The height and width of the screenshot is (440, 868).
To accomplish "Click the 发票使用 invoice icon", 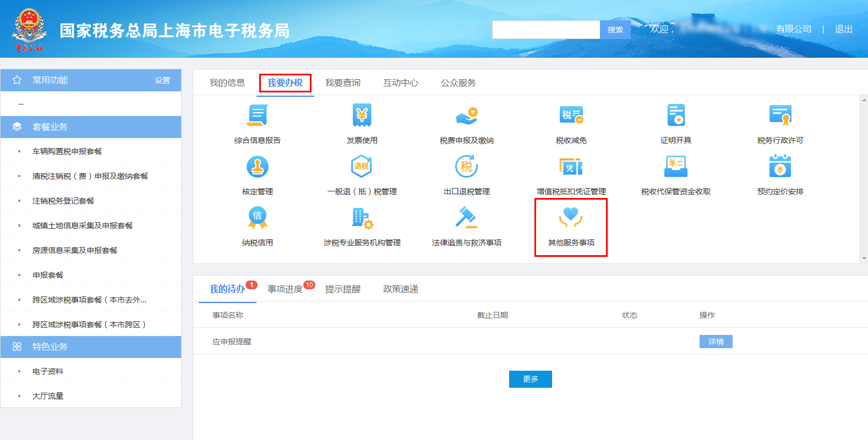I will tap(362, 116).
